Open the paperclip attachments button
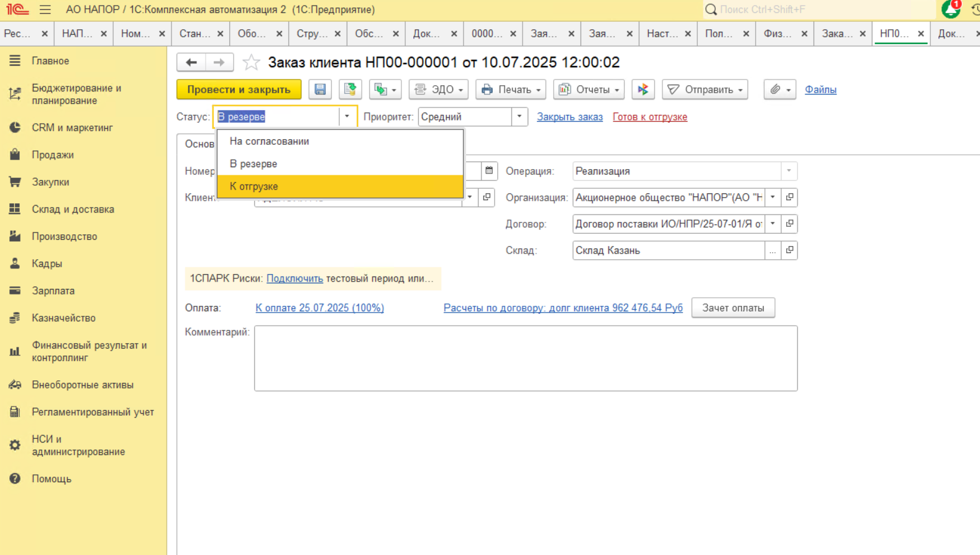This screenshot has width=980, height=555. pyautogui.click(x=779, y=89)
